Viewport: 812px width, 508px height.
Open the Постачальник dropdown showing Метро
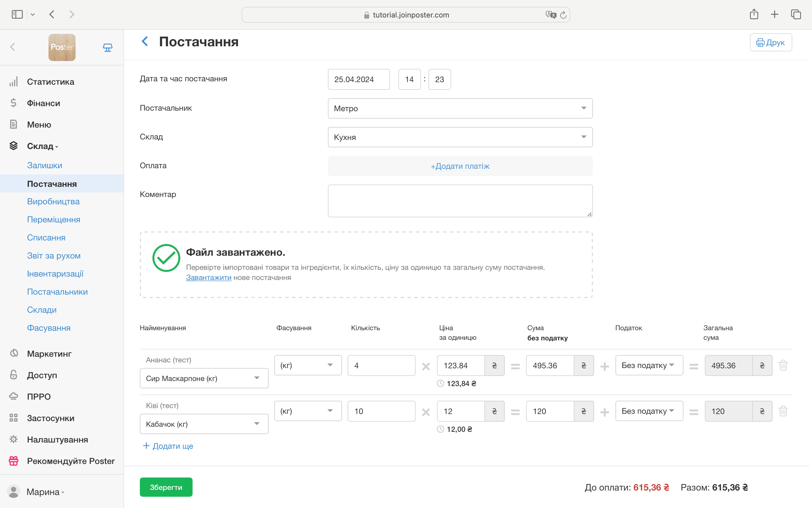click(460, 108)
